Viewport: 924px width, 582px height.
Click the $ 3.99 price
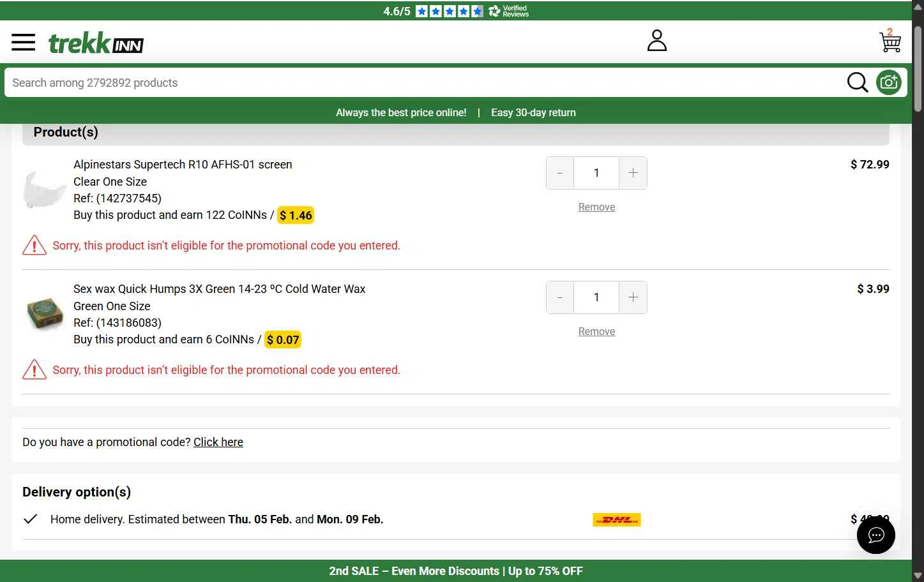pos(873,289)
